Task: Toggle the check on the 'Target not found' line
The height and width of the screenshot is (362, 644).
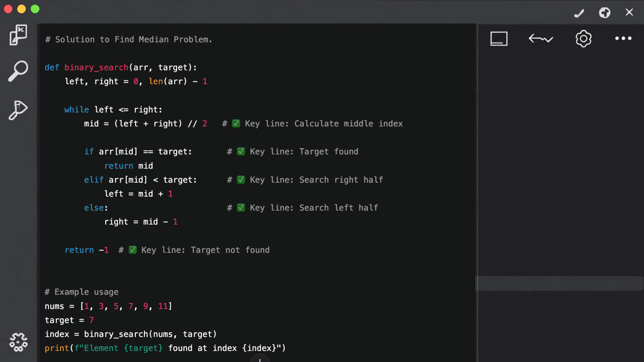Action: [x=133, y=250]
